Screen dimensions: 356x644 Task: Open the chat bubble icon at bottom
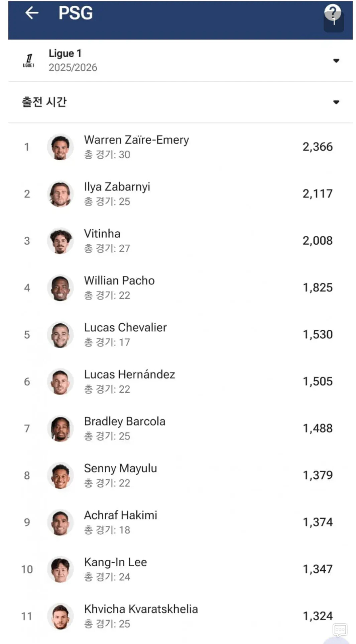[340, 630]
